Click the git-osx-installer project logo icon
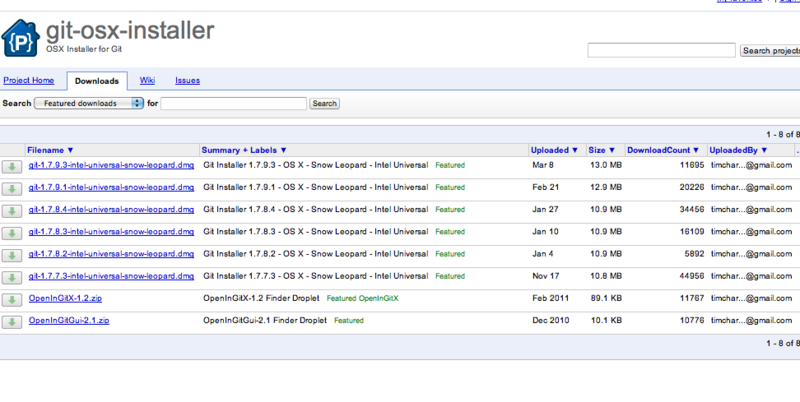Viewport: 800px width, 402px height. coord(20,38)
